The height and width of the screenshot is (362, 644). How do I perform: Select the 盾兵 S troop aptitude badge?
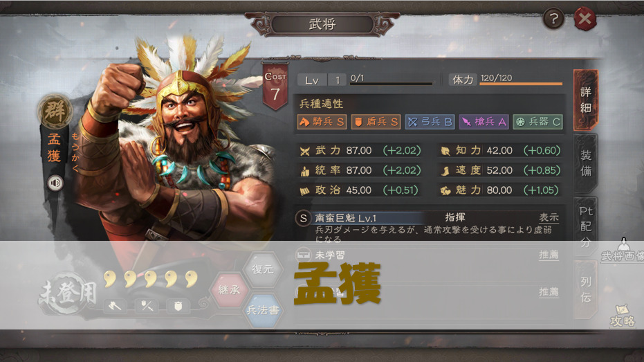click(x=376, y=122)
